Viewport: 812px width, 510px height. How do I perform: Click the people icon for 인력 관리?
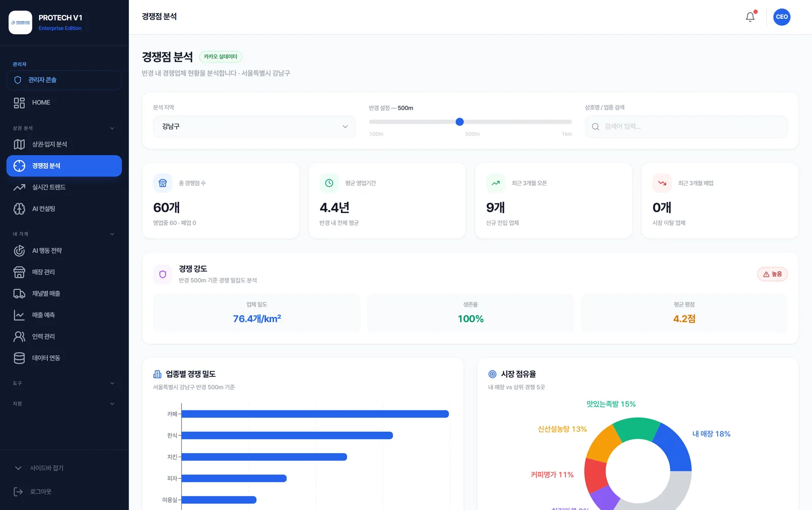19,336
